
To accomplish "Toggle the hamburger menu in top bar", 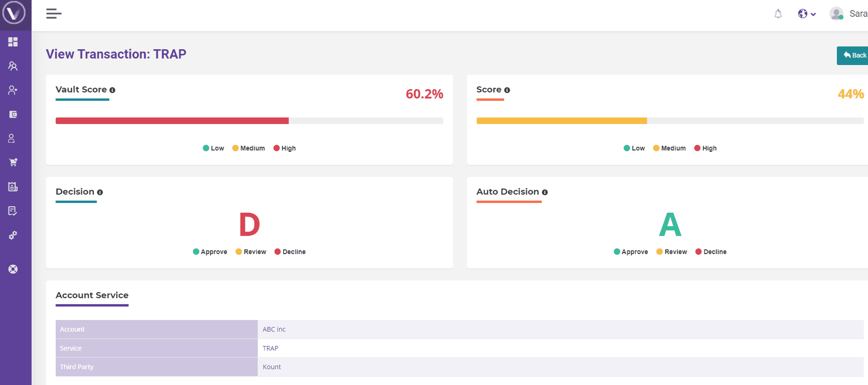I will (x=54, y=14).
